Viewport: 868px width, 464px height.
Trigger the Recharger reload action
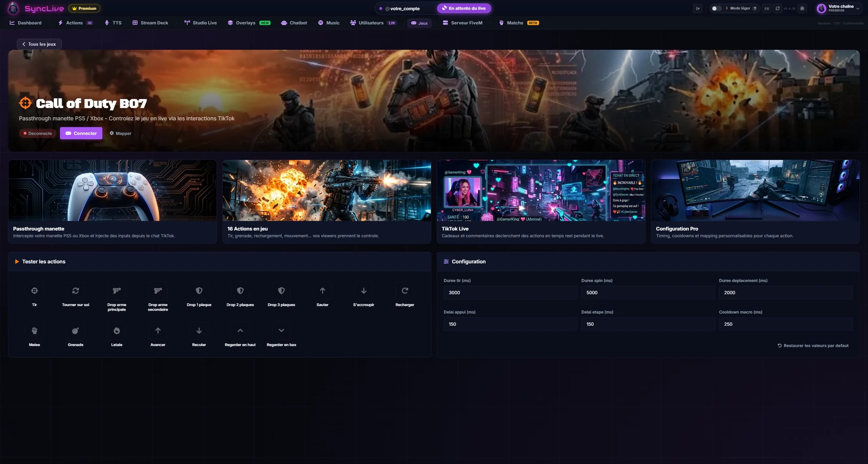click(x=405, y=290)
